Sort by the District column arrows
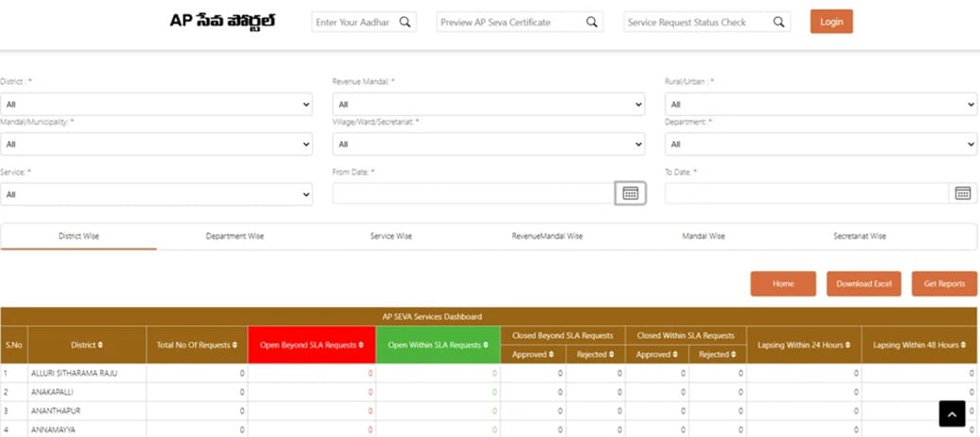Screen dimensions: 980x437 (x=101, y=346)
